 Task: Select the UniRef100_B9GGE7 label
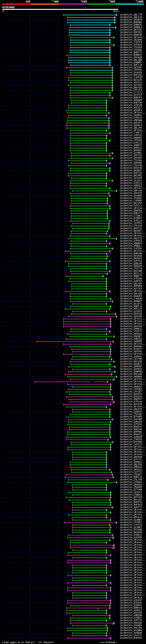131,336
